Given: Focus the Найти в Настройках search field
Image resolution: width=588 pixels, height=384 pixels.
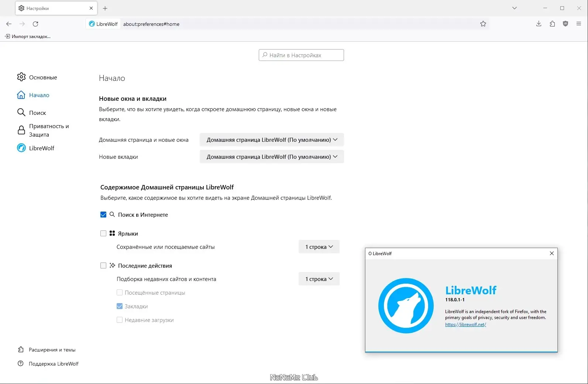Looking at the screenshot, I should (x=301, y=55).
